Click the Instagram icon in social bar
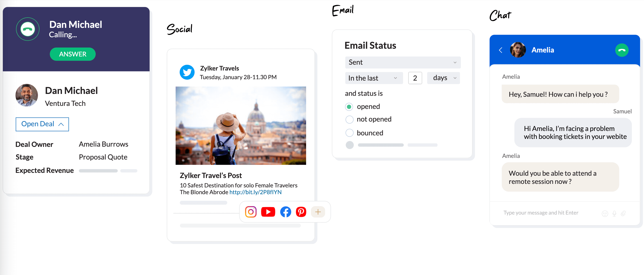The image size is (644, 275). coord(250,212)
